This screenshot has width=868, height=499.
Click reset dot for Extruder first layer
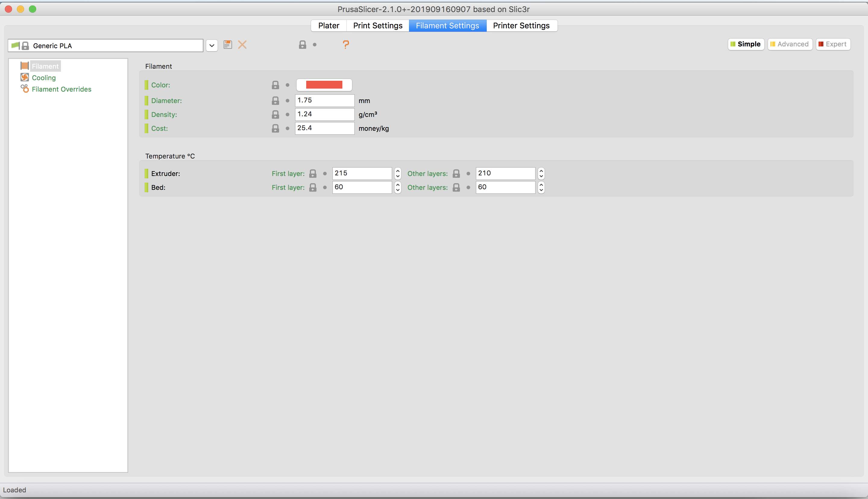[325, 174]
